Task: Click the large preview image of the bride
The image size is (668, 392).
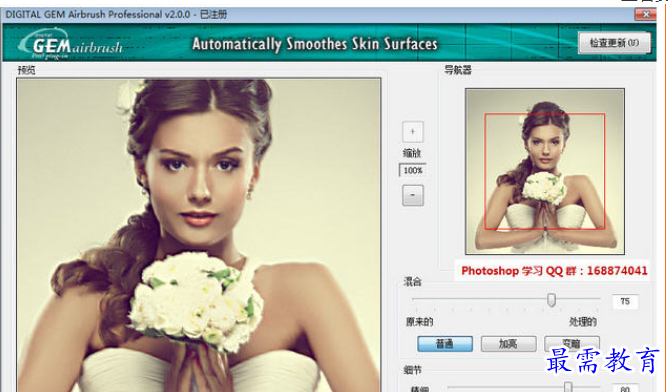Action: coord(199,235)
